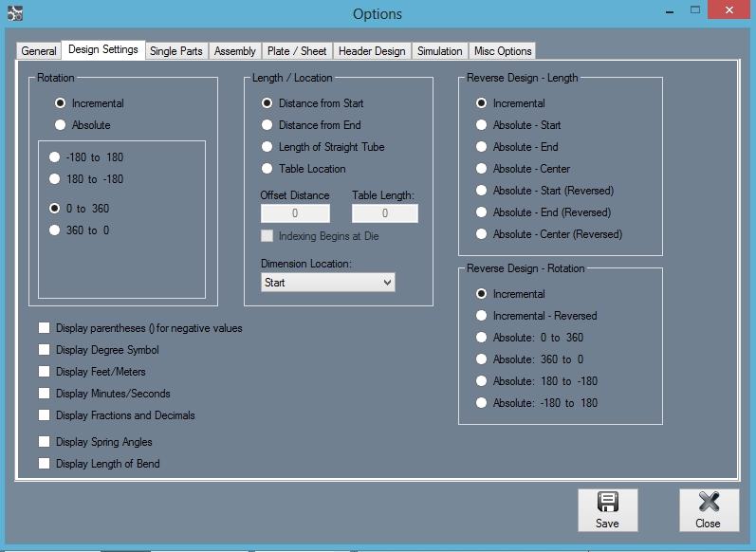This screenshot has height=552, width=756.
Task: Enable Display Spring Angles
Action: [45, 442]
